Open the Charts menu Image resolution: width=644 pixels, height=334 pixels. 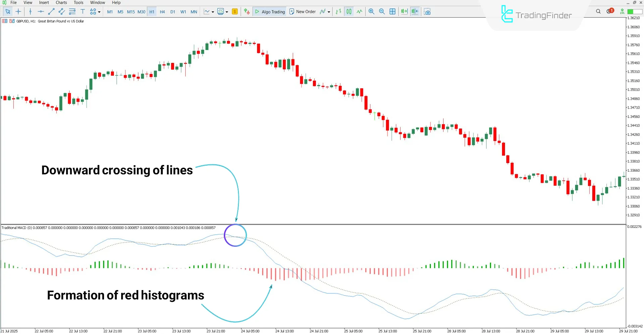click(x=61, y=2)
